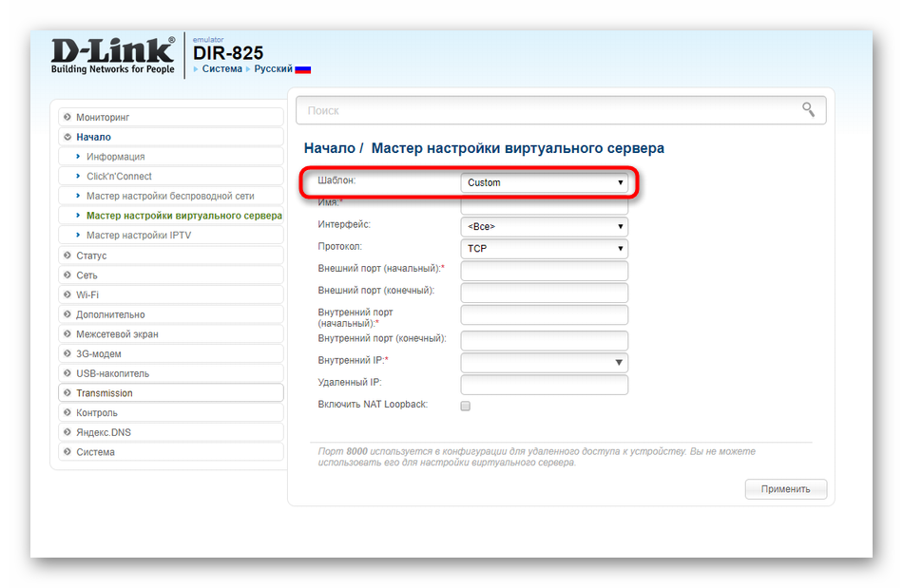
Task: Click the arrow icon beside Transmission
Action: 67,393
